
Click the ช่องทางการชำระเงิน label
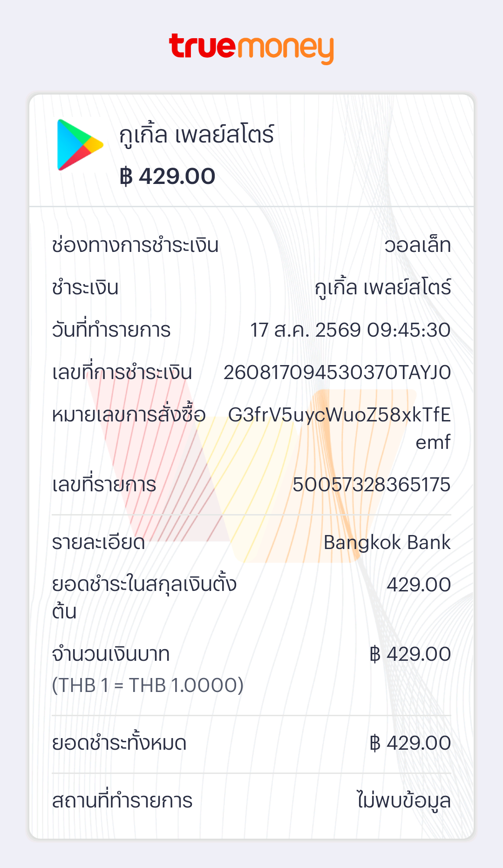136,245
